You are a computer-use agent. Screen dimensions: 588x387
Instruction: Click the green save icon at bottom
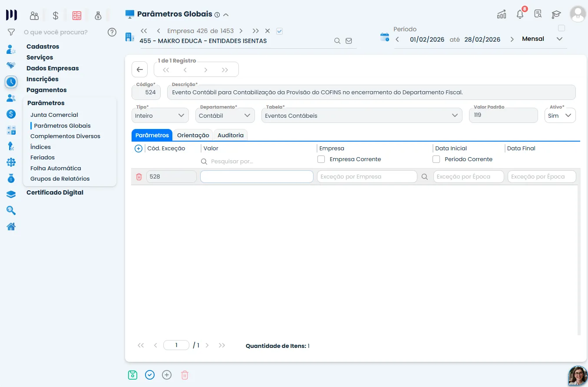(x=132, y=375)
